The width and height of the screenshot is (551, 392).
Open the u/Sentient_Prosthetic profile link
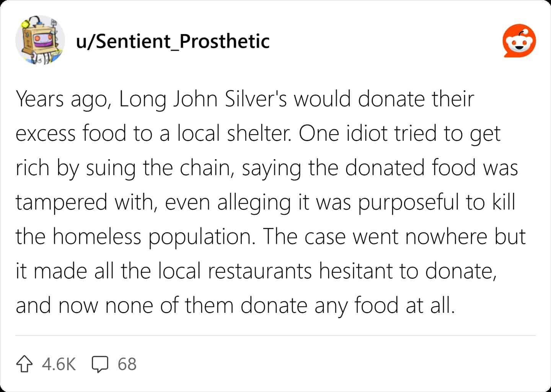[173, 41]
